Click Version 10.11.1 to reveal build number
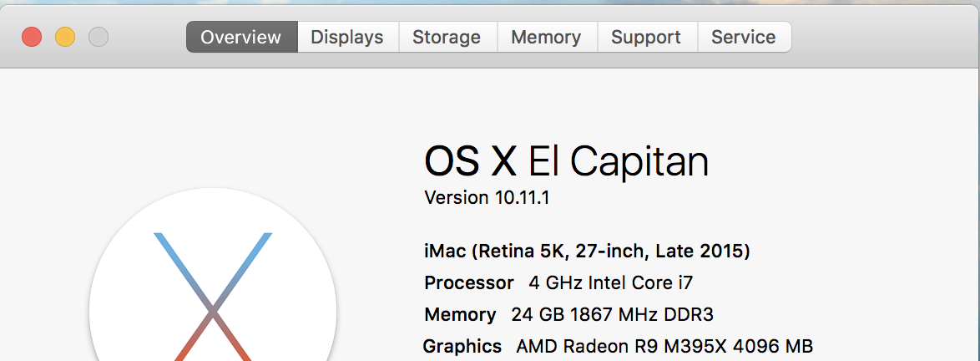Screen dimensions: 980x361 click(x=487, y=198)
